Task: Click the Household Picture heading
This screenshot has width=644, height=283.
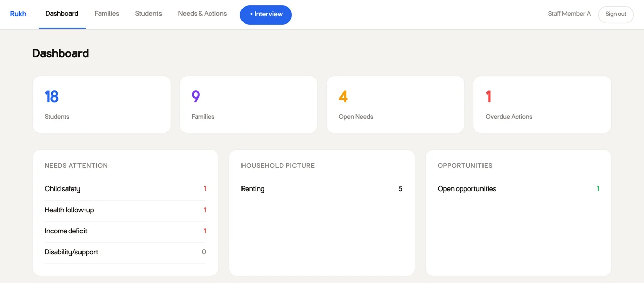Action: (278, 166)
